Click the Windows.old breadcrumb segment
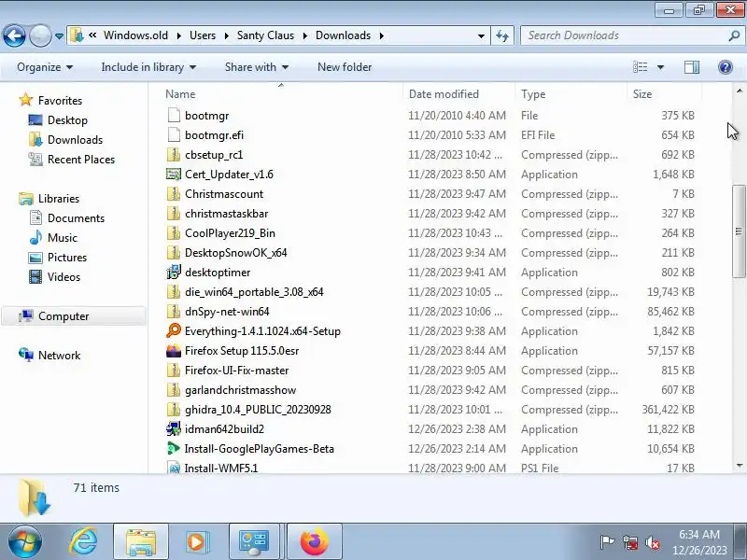This screenshot has height=560, width=747. 135,35
